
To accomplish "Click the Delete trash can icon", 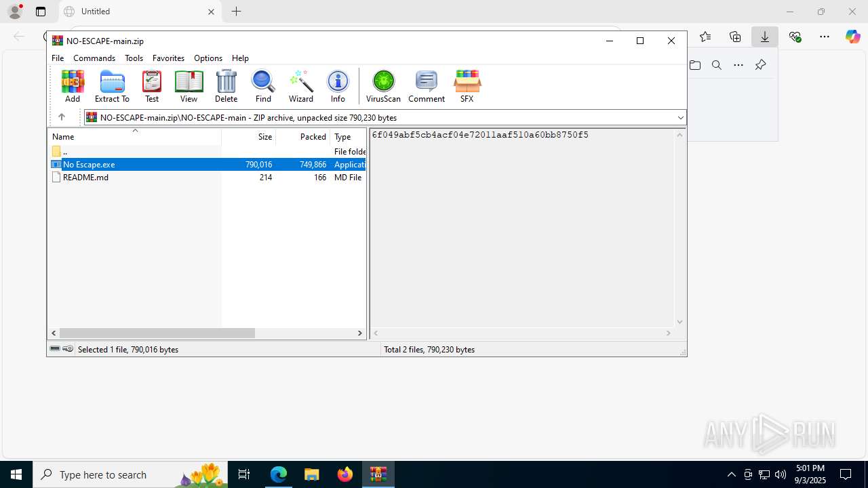I will 226,86.
